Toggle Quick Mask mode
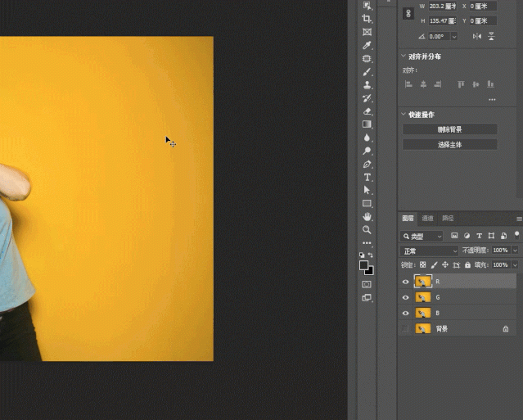523x420 pixels. coord(367,284)
